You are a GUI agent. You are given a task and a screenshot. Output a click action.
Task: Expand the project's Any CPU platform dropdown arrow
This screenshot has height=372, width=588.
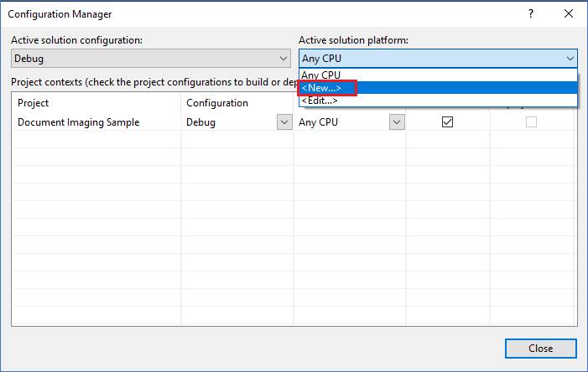tap(397, 122)
